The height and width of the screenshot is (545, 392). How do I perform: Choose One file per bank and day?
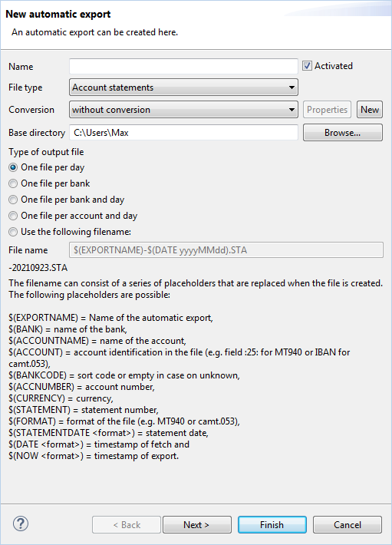click(x=13, y=200)
